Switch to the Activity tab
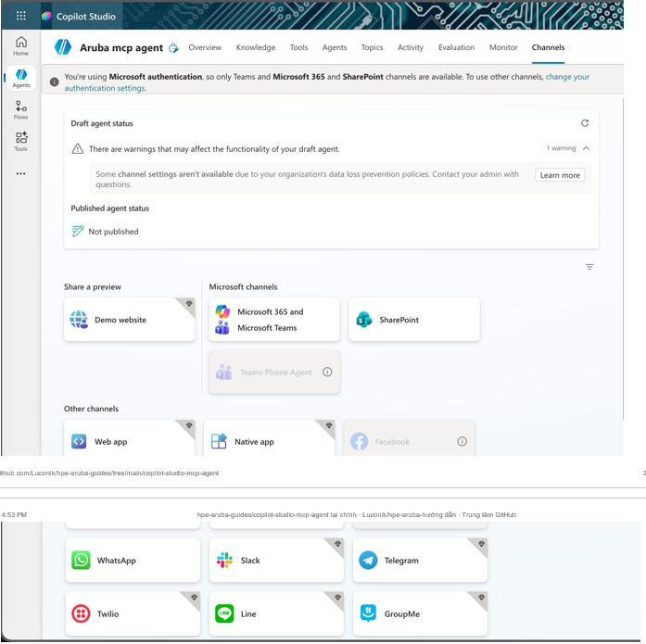The image size is (646, 644). pos(410,47)
